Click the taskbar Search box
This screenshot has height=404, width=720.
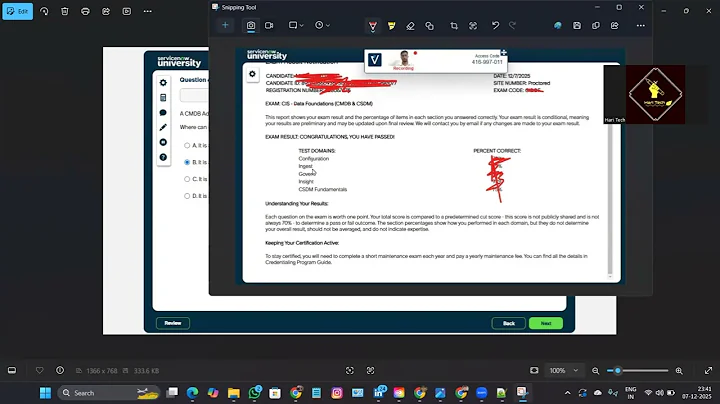pyautogui.click(x=109, y=393)
